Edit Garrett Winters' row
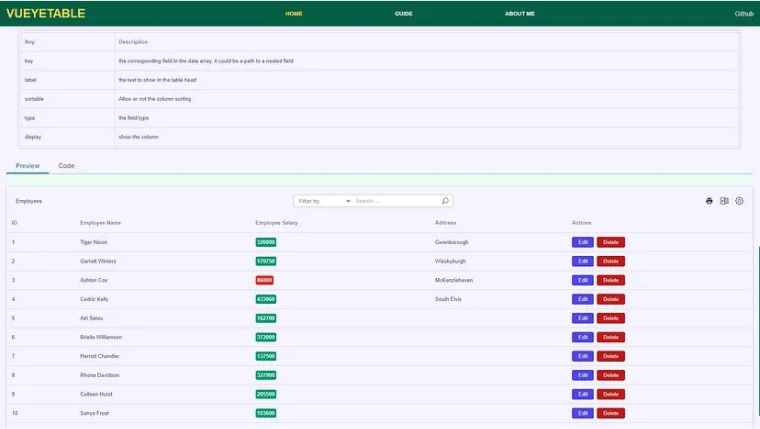 pos(583,261)
